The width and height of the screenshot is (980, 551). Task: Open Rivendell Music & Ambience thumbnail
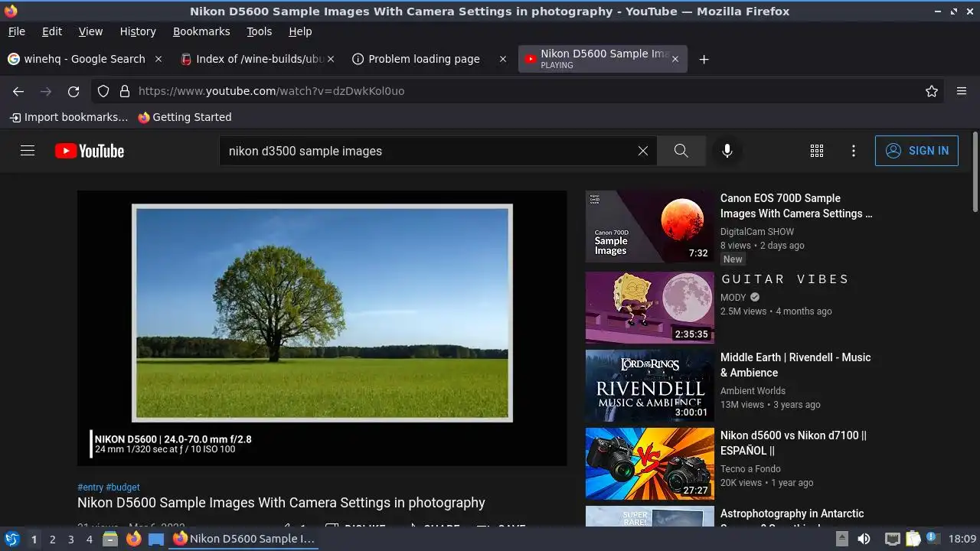649,386
